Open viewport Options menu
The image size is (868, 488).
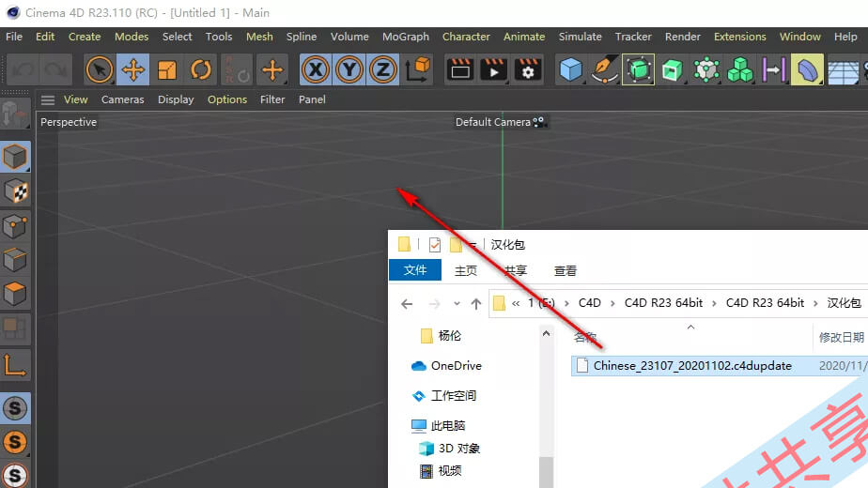227,99
